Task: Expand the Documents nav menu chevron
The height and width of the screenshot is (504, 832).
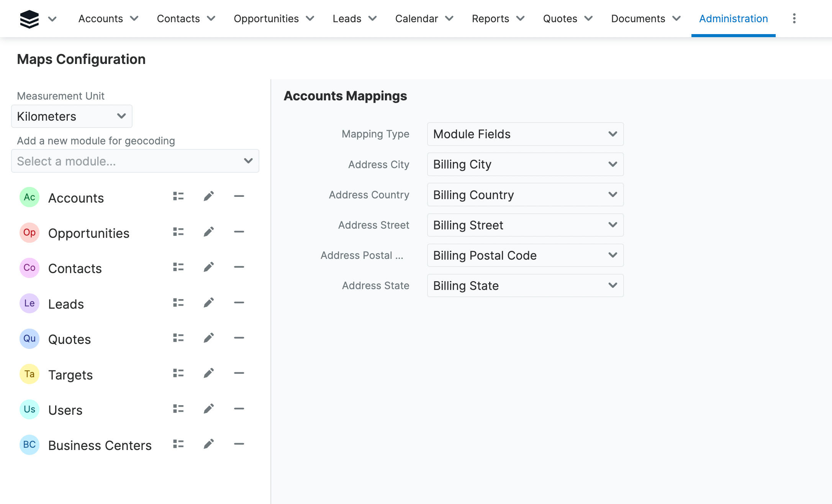Action: (676, 18)
